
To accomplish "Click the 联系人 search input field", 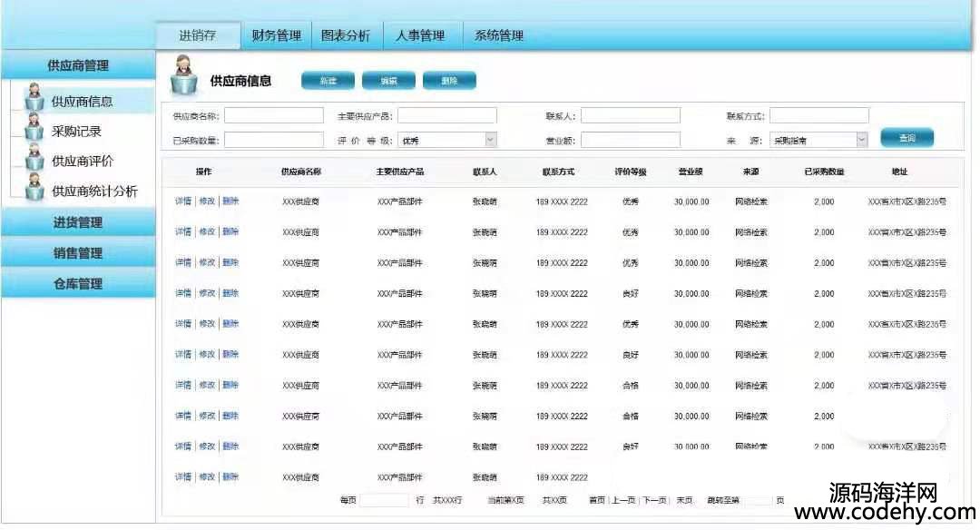I will [x=631, y=115].
